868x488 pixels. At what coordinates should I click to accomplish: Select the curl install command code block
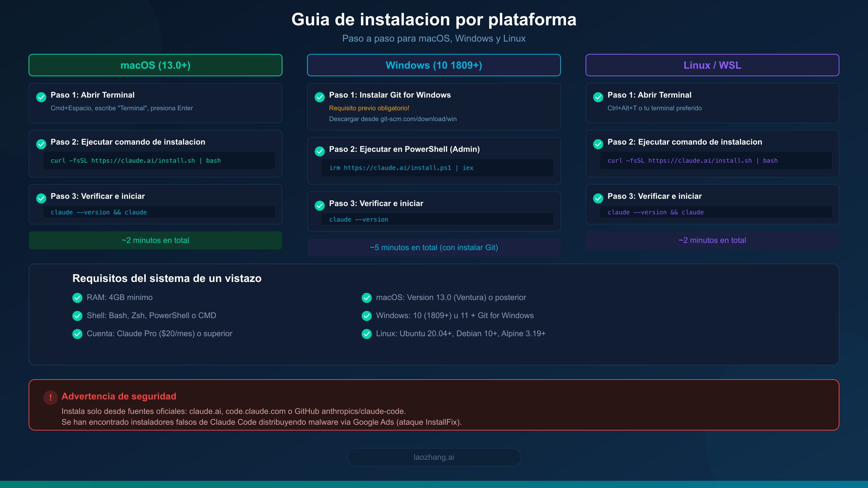tap(159, 160)
